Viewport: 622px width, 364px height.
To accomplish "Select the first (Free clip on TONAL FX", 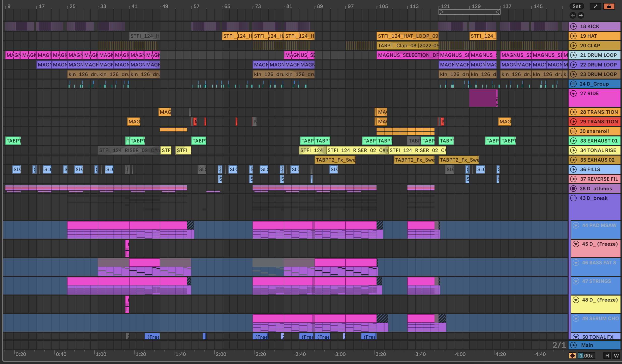I will pyautogui.click(x=152, y=337).
